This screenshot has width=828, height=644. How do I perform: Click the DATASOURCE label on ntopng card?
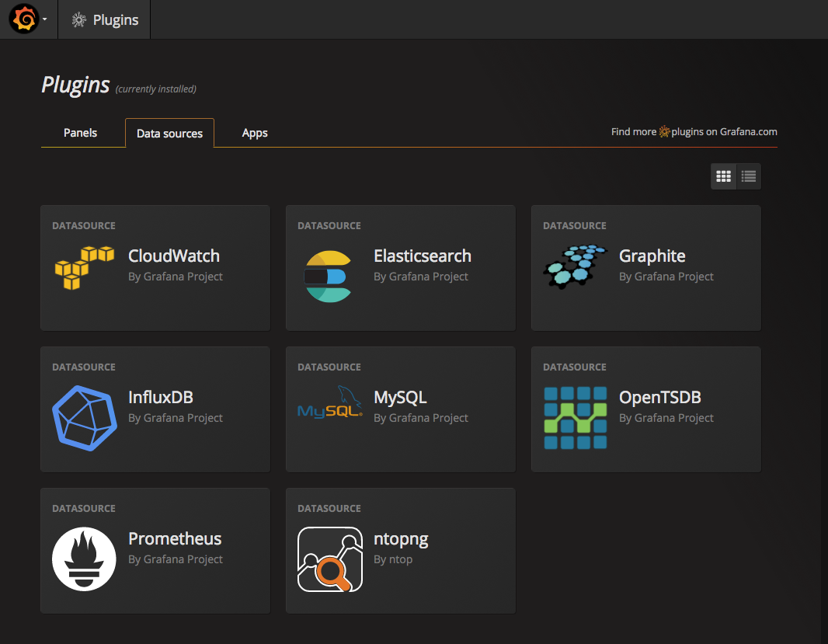pos(329,508)
